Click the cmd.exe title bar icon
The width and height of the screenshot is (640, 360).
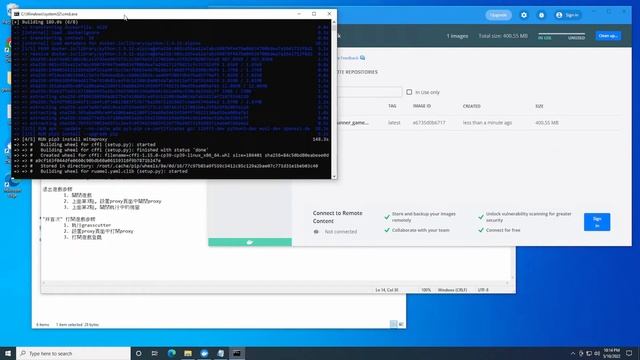tap(16, 14)
